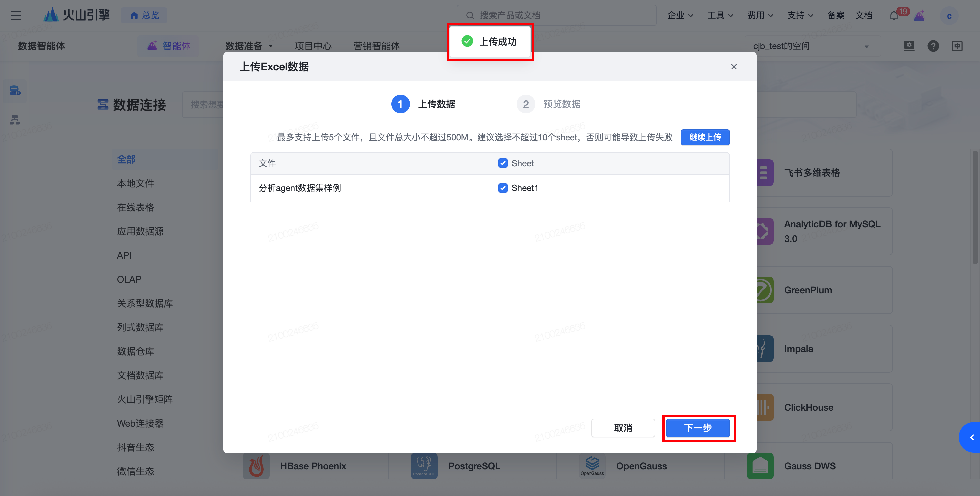The image size is (980, 496).
Task: Click the 文档 menu item
Action: [x=864, y=15]
